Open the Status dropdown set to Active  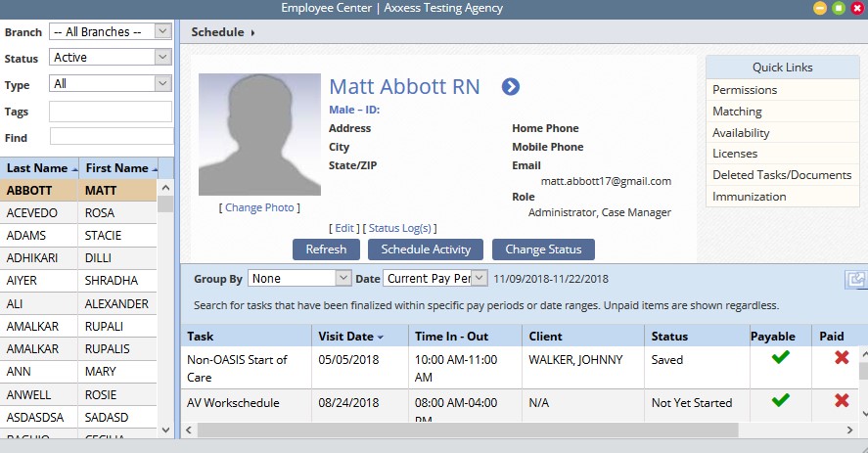point(112,58)
